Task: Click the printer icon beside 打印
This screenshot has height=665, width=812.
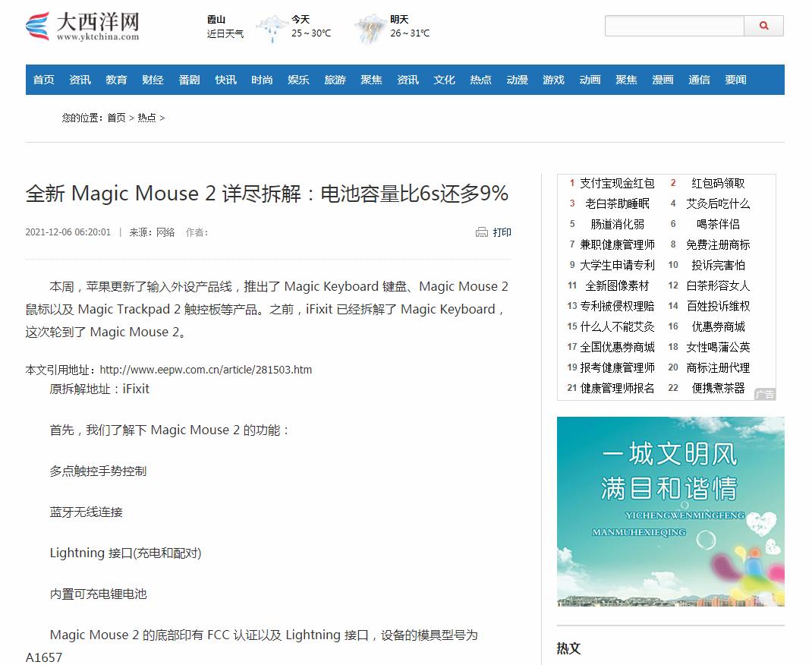Action: tap(482, 232)
